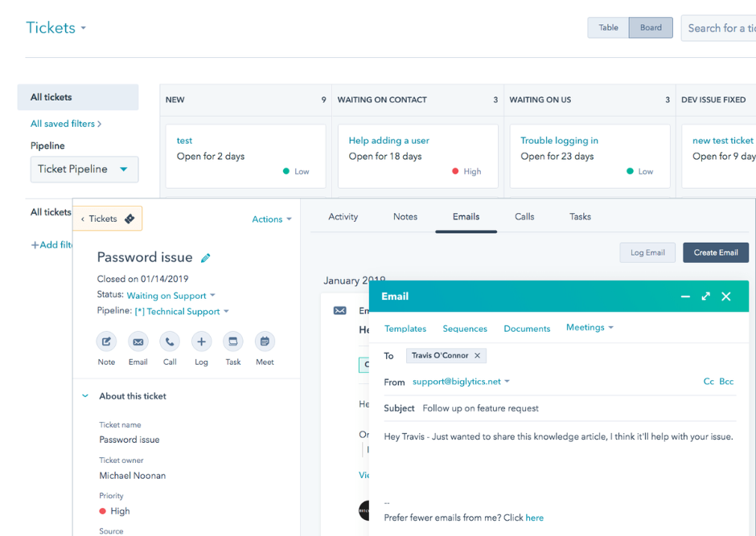Open the Status Waiting on Support dropdown
The image size is (756, 536).
point(171,296)
